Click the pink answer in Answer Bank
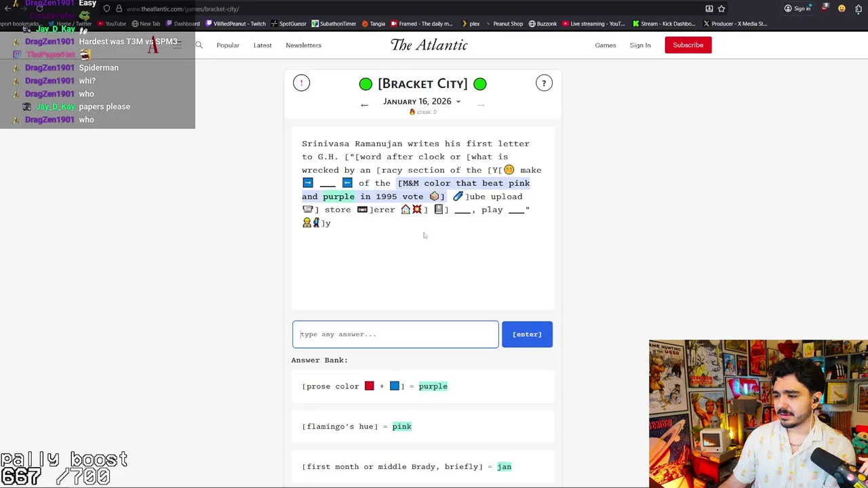868x488 pixels. click(x=401, y=426)
